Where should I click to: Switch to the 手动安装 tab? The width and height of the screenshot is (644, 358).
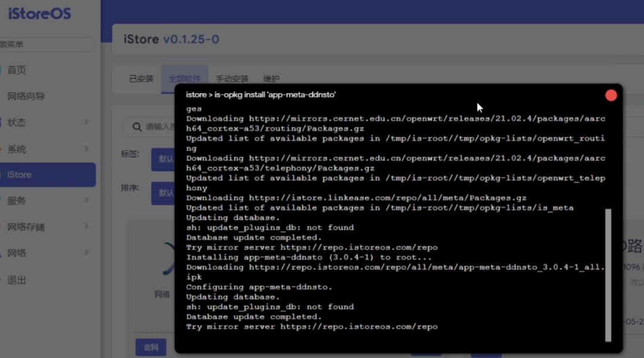click(x=232, y=79)
